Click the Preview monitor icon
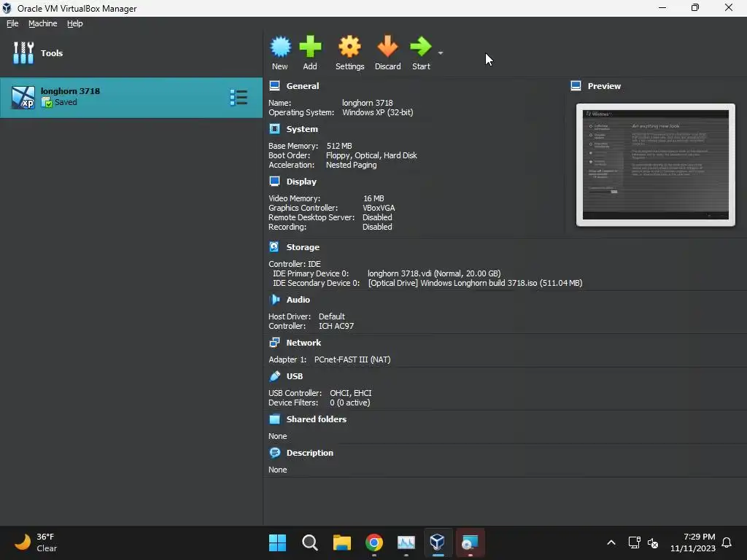This screenshot has width=747, height=560. coord(576,86)
